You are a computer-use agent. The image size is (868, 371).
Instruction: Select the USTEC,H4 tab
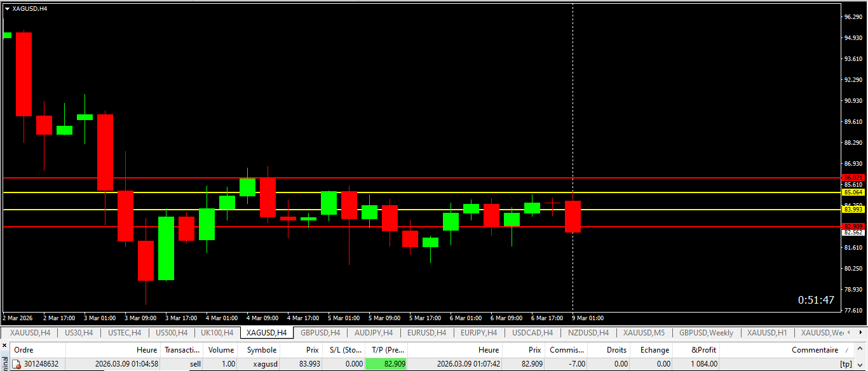[x=125, y=333]
